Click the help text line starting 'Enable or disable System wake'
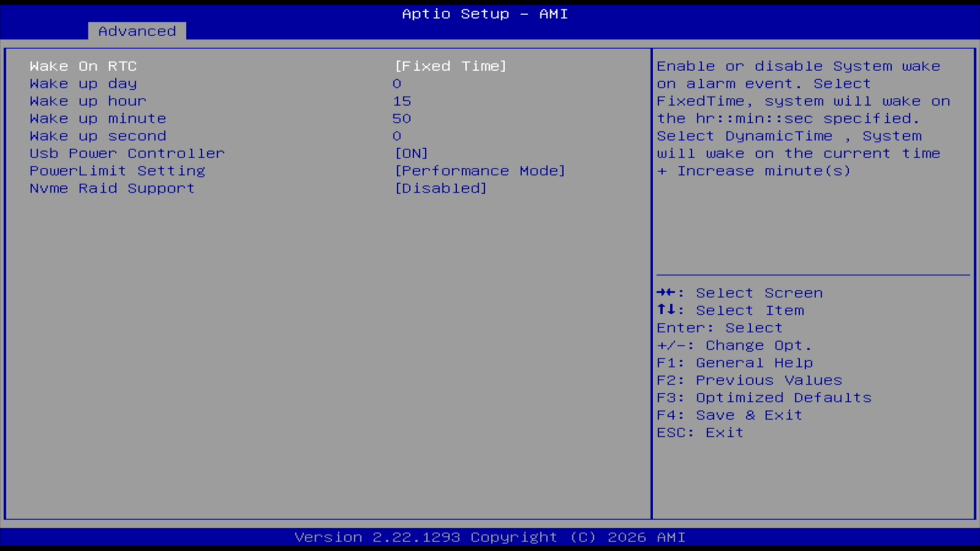980x551 pixels. click(799, 66)
